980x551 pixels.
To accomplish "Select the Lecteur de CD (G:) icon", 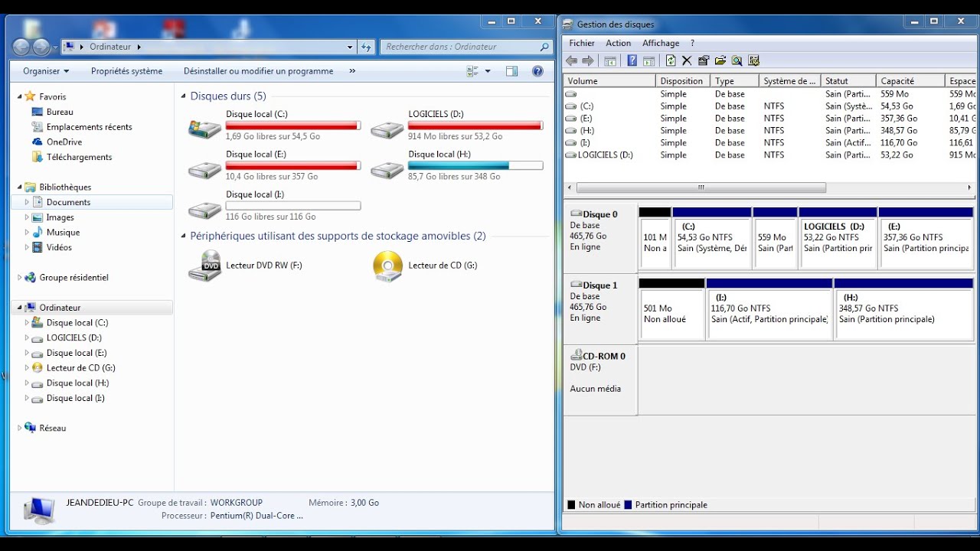I will pos(387,266).
